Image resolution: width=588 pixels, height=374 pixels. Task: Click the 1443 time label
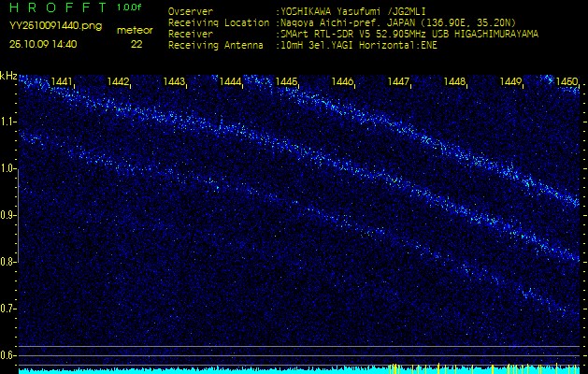click(174, 82)
